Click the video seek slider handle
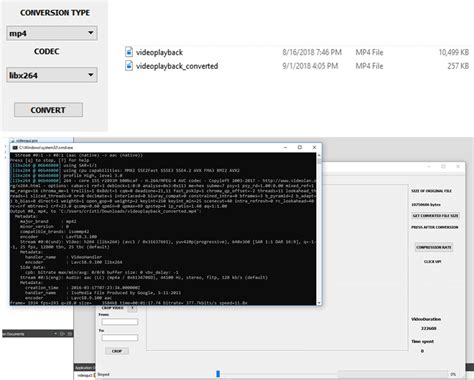The image size is (474, 380). tap(218, 374)
